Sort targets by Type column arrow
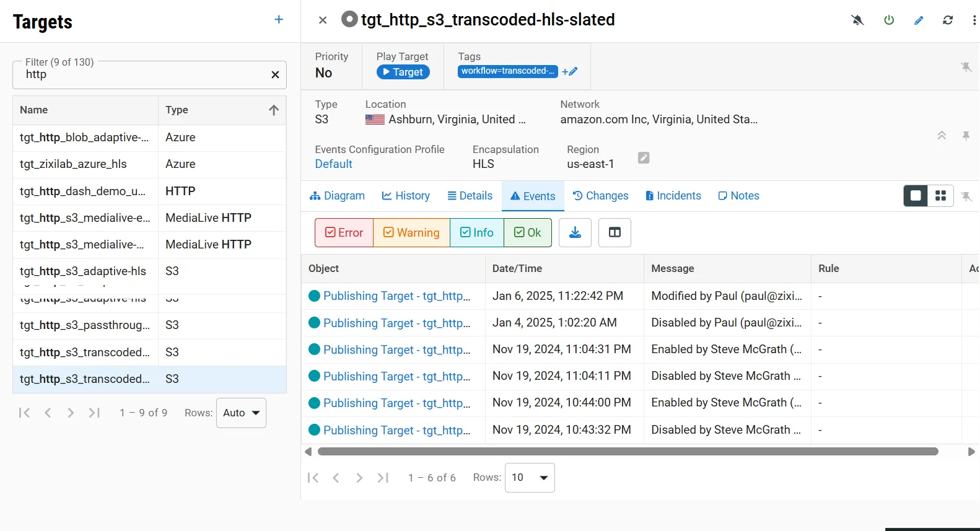 click(274, 110)
